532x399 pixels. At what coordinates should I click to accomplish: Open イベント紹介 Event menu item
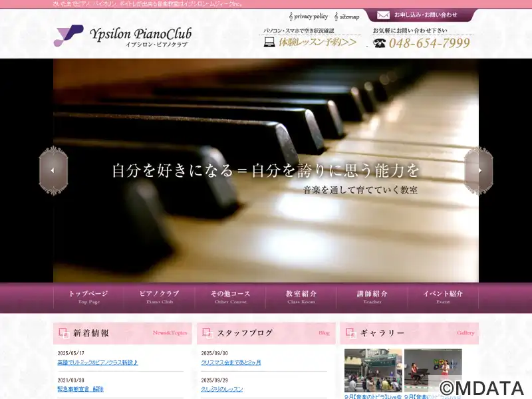point(443,297)
